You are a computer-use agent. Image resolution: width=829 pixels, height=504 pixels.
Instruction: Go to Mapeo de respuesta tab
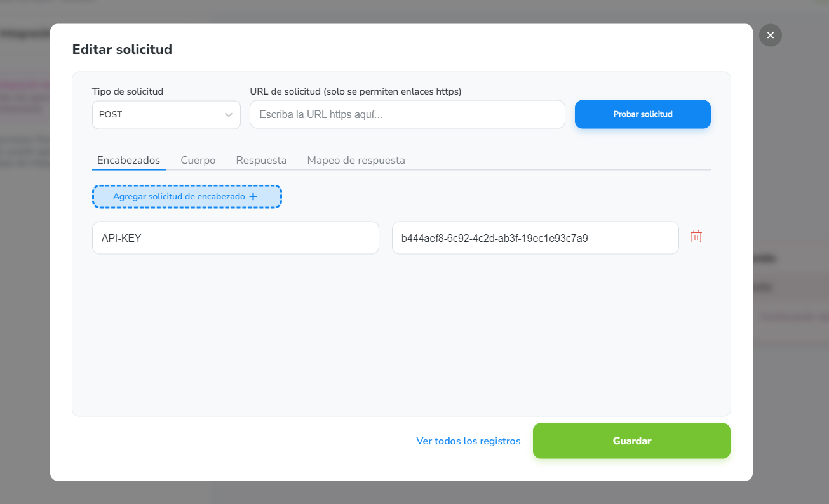(x=356, y=161)
